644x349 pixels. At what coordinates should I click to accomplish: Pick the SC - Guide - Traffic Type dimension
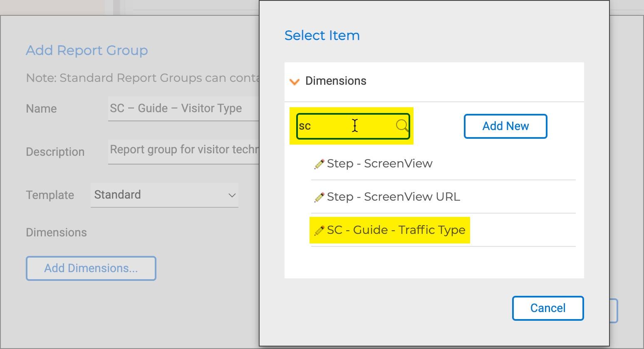(x=396, y=230)
